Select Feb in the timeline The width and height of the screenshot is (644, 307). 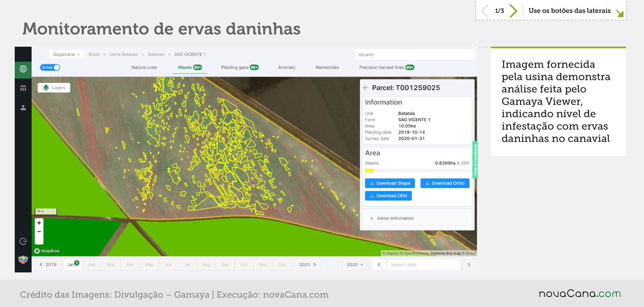coord(92,265)
